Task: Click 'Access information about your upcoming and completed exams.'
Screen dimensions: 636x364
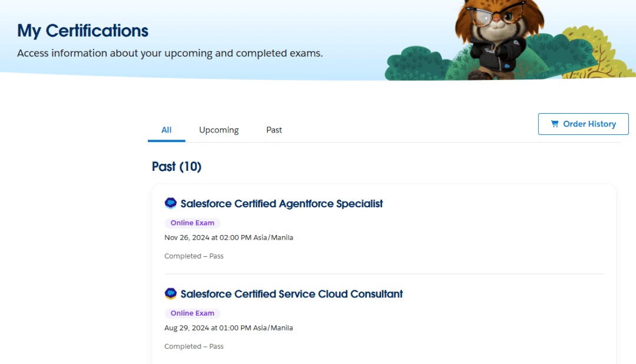Action: pyautogui.click(x=170, y=53)
